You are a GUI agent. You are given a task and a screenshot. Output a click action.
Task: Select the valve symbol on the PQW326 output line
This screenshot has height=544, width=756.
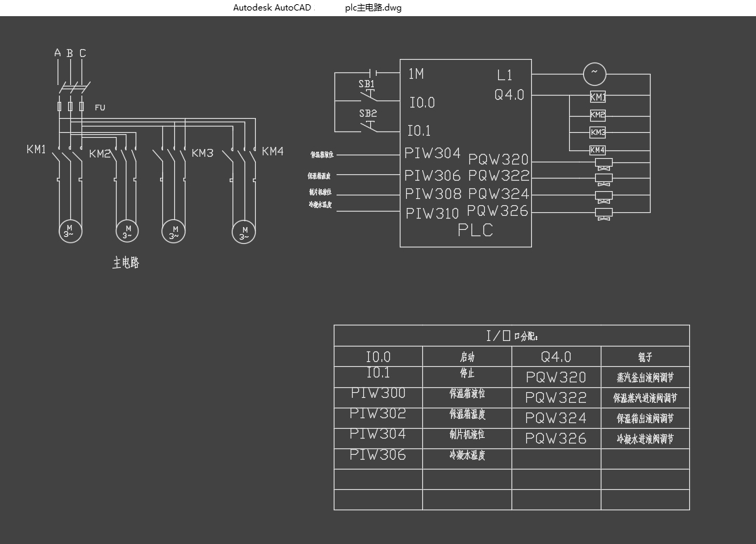pos(604,214)
